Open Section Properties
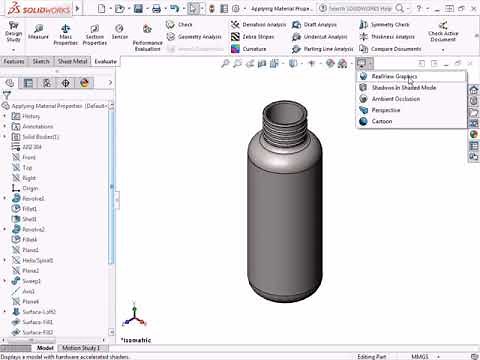Image resolution: width=480 pixels, height=360 pixels. tap(95, 35)
